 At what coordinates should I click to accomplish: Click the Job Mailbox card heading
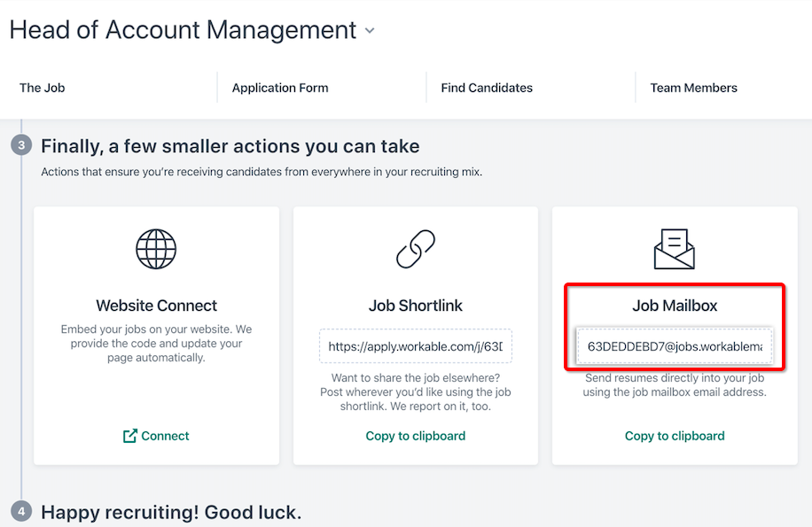tap(675, 306)
